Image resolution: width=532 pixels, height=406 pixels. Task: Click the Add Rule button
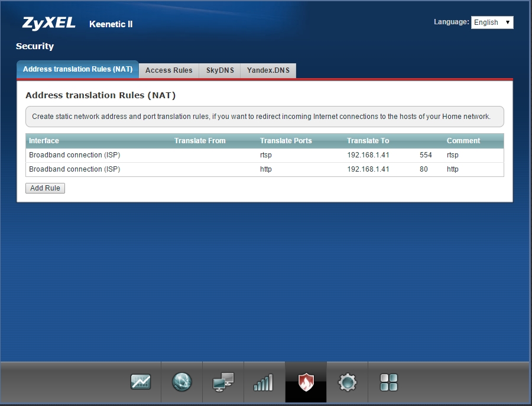click(46, 188)
